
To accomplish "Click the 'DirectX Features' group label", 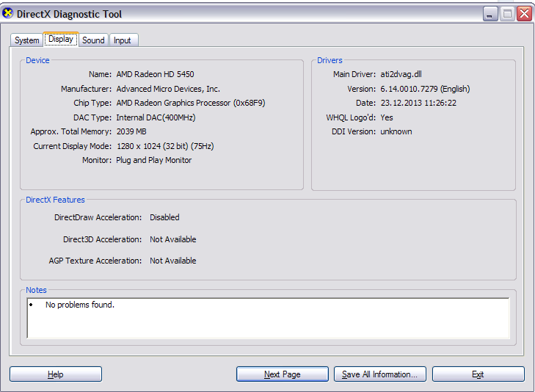I will (55, 200).
